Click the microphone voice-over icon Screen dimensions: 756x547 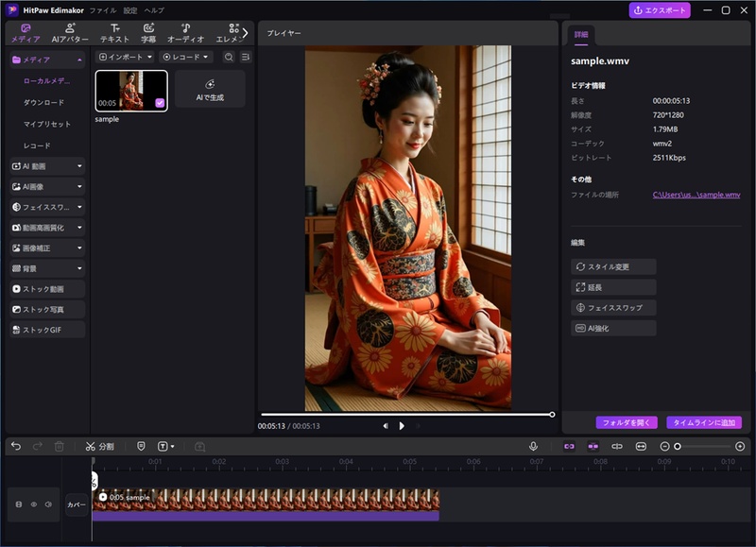[533, 446]
